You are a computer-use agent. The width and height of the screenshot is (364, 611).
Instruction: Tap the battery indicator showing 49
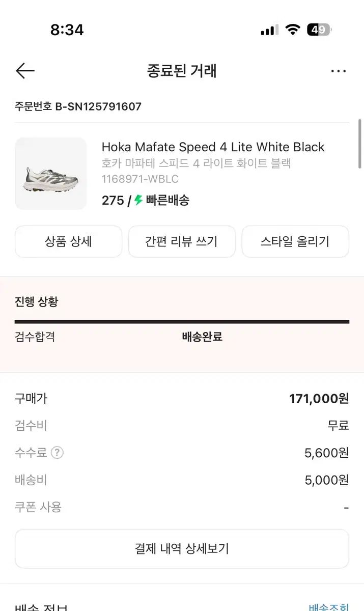click(x=319, y=30)
